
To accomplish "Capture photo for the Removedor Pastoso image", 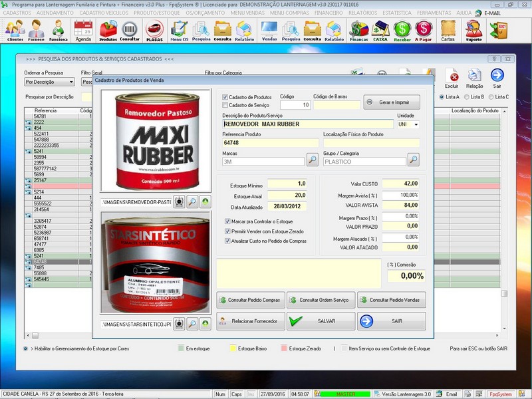I will pos(179,201).
